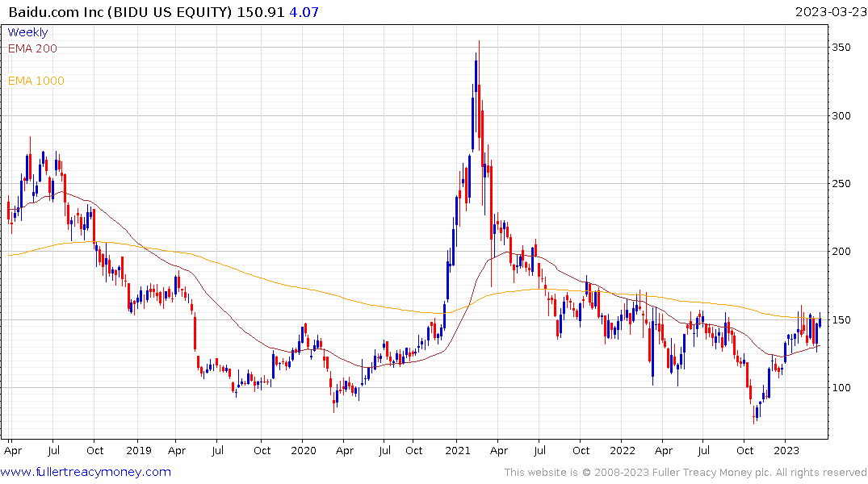Click the 100 price axis label
Screen dimensions: 868x484
click(x=841, y=388)
